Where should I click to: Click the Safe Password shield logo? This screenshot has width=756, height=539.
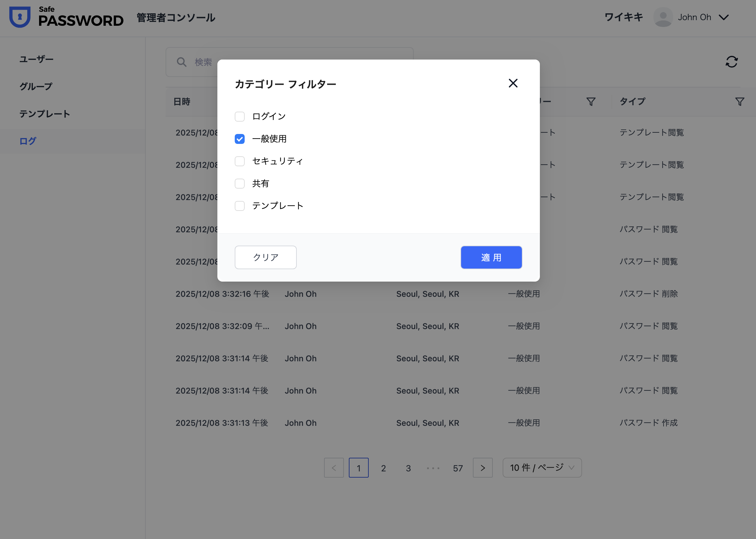tap(20, 17)
